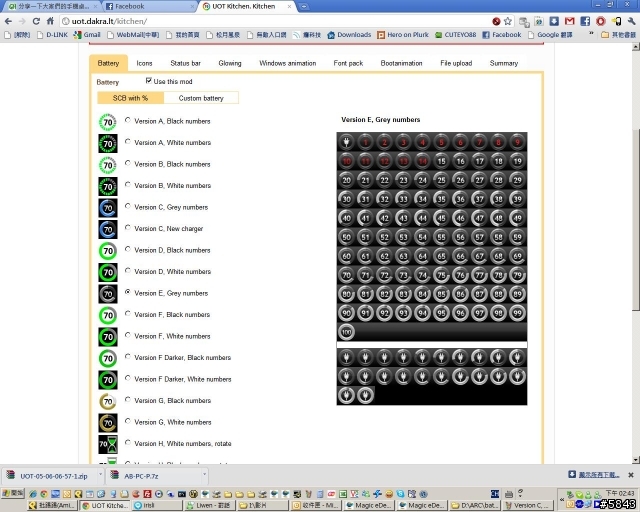Screen dimensions: 640x512
Task: Switch to UOT Kitchen taskbar item
Action: [104, 505]
